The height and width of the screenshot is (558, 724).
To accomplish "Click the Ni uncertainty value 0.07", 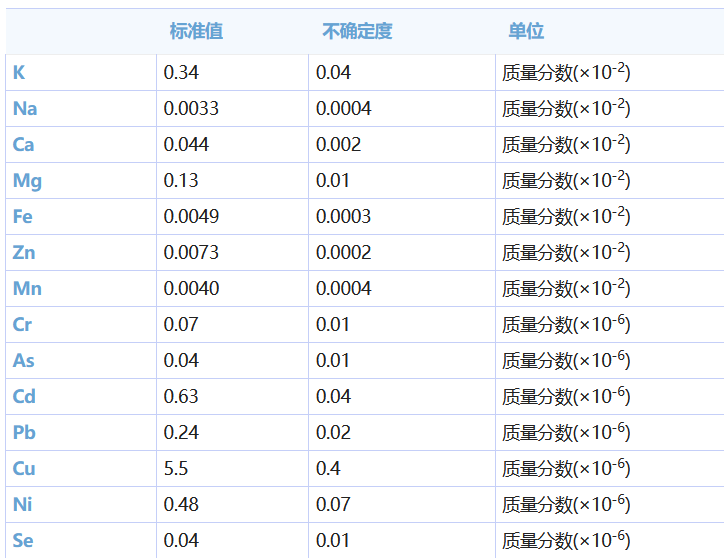I will click(333, 504).
